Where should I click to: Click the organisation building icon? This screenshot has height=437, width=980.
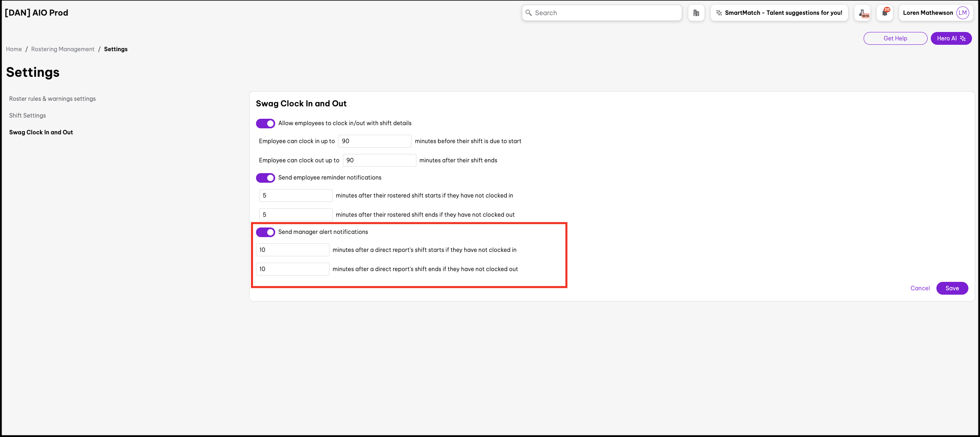(696, 13)
